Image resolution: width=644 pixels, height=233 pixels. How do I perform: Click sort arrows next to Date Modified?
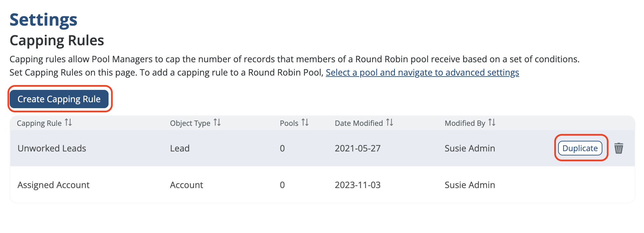[390, 122]
